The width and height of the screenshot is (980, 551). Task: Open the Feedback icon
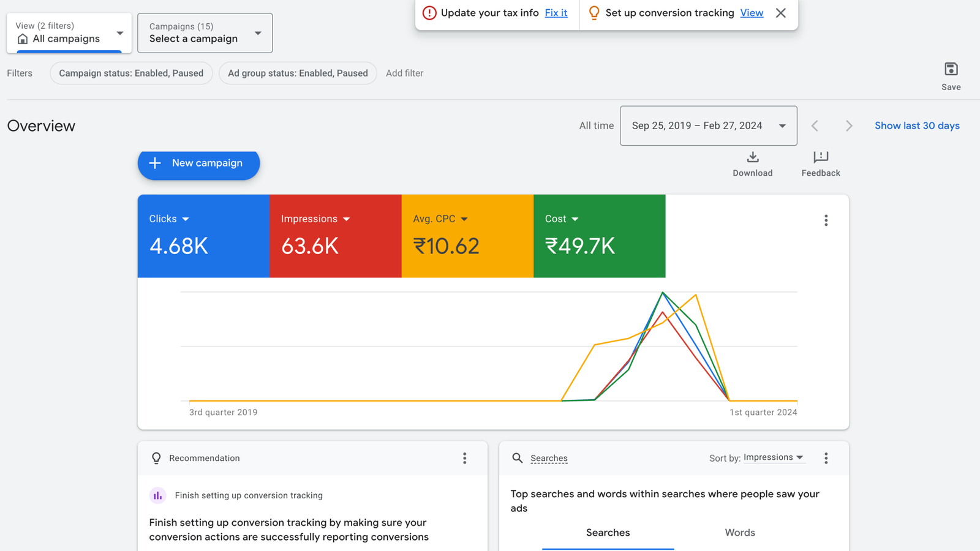(x=820, y=158)
